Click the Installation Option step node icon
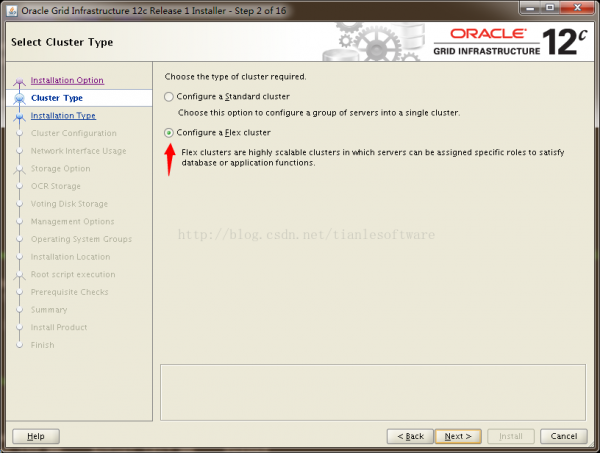The image size is (600, 453). pos(20,81)
